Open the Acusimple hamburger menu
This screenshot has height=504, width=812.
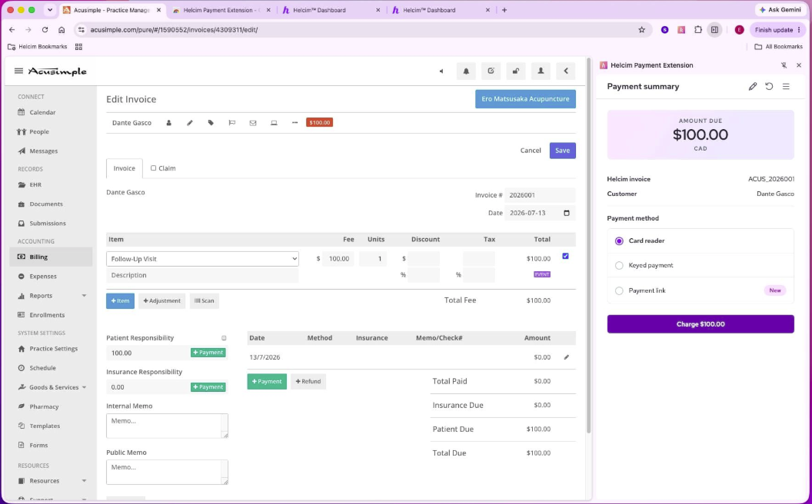(x=18, y=71)
